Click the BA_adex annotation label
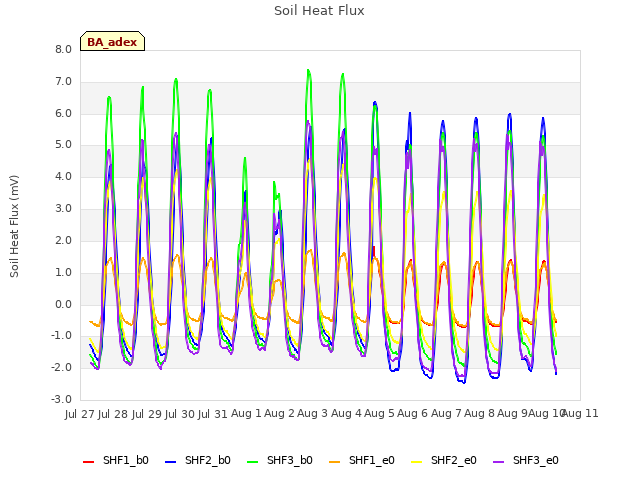 tap(112, 42)
